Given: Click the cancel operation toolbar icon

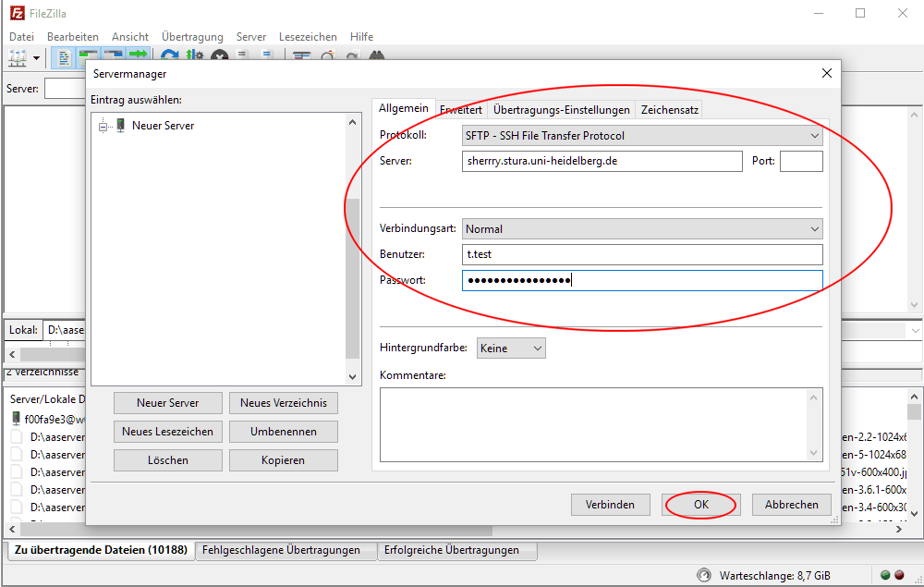Looking at the screenshot, I should (x=219, y=56).
